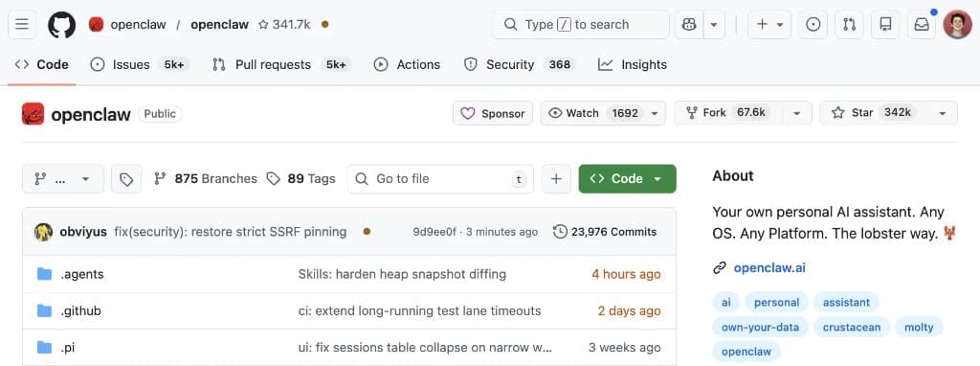Viewport: 980px width, 366px height.
Task: Select the own-your-data topic tag
Action: 760,327
